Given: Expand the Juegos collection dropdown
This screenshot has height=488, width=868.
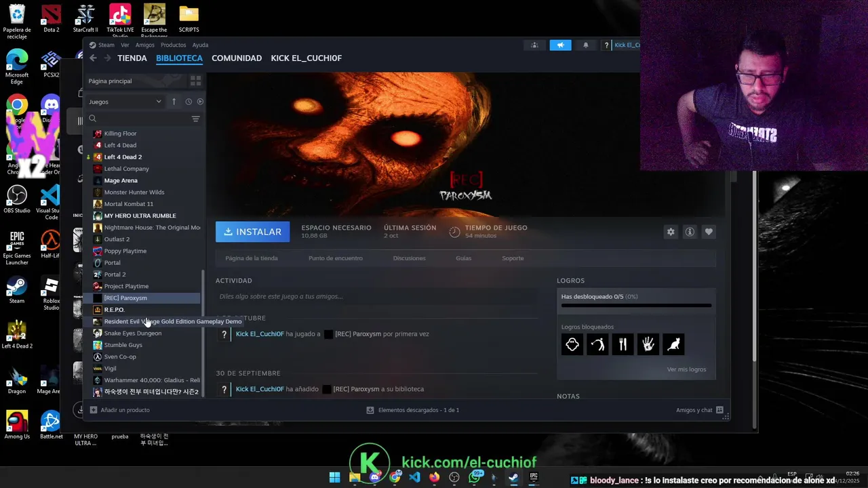Looking at the screenshot, I should [125, 102].
